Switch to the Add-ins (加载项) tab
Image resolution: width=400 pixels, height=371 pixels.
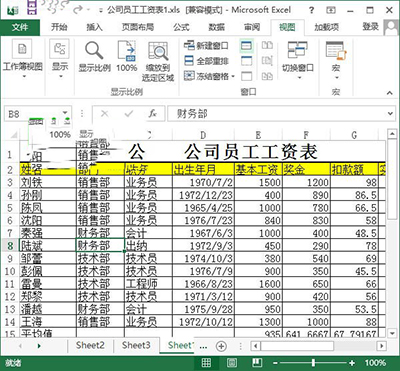point(327,27)
